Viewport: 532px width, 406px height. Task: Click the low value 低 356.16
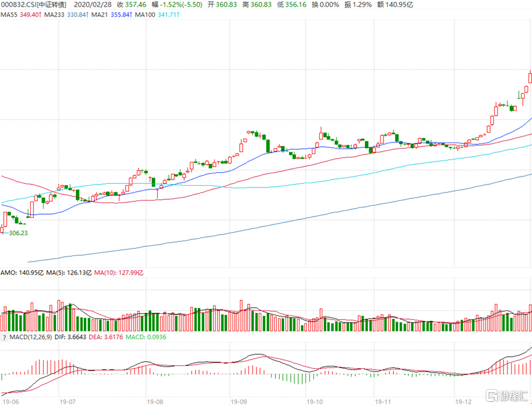pos(292,5)
